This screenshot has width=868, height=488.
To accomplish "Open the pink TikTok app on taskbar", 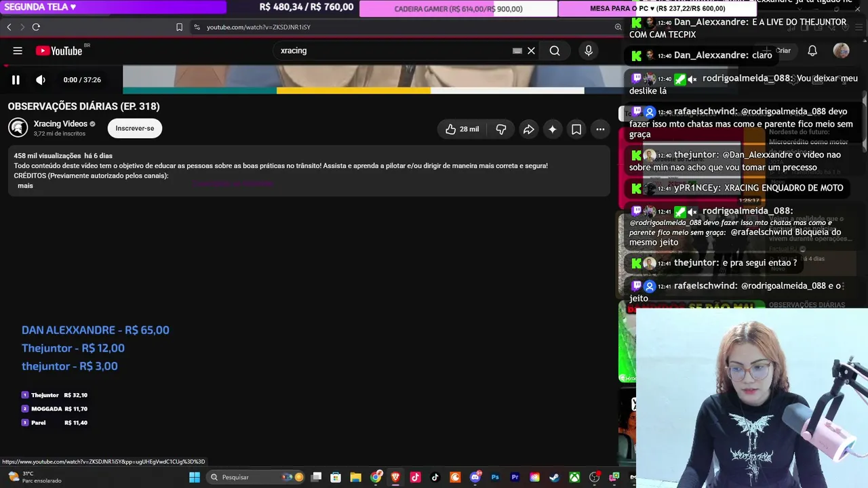I will (x=416, y=477).
